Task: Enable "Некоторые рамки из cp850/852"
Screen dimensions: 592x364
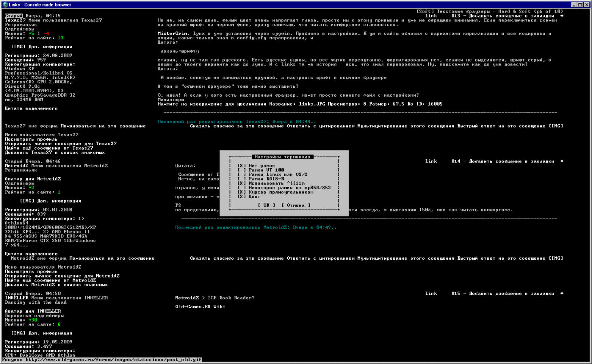Action: (x=241, y=188)
